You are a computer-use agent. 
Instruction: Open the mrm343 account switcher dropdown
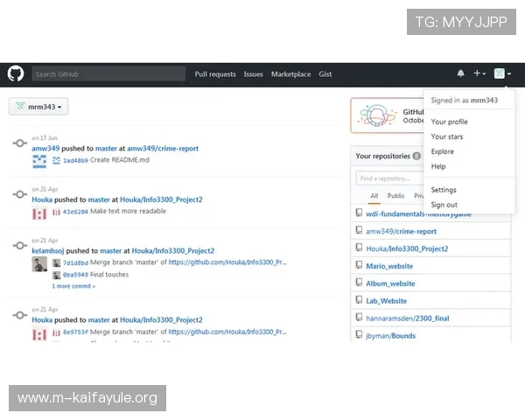click(38, 107)
